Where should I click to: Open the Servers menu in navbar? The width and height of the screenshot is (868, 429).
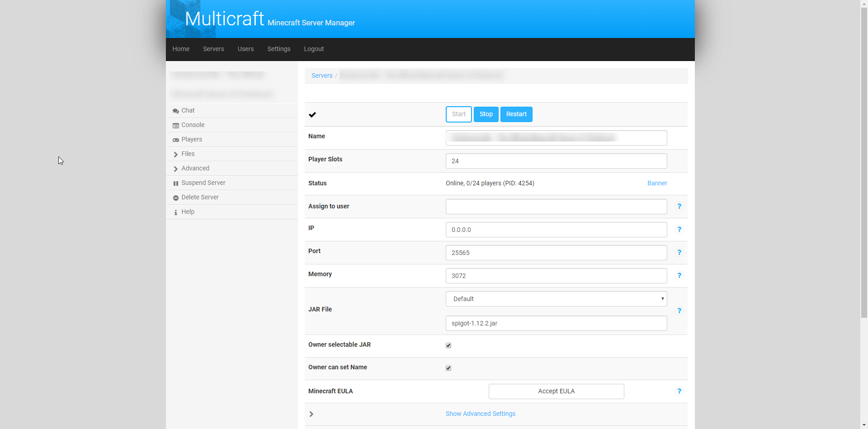pyautogui.click(x=213, y=49)
